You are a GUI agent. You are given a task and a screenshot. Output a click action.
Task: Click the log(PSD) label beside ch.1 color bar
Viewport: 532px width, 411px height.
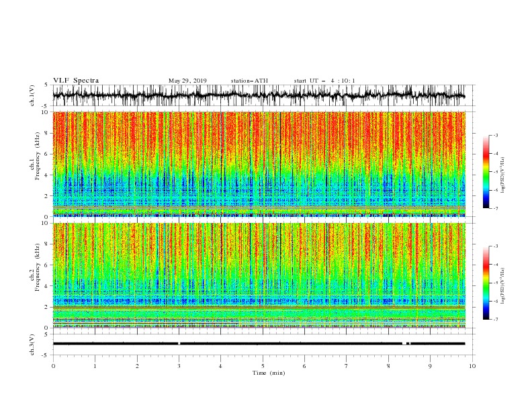click(503, 175)
